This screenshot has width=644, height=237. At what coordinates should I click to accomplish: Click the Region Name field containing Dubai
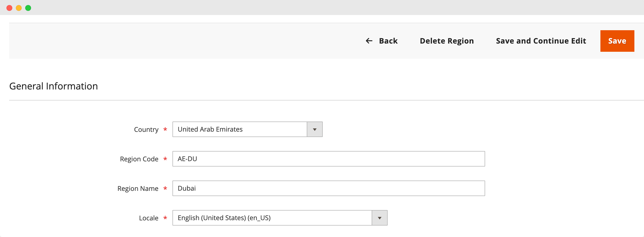tap(329, 188)
